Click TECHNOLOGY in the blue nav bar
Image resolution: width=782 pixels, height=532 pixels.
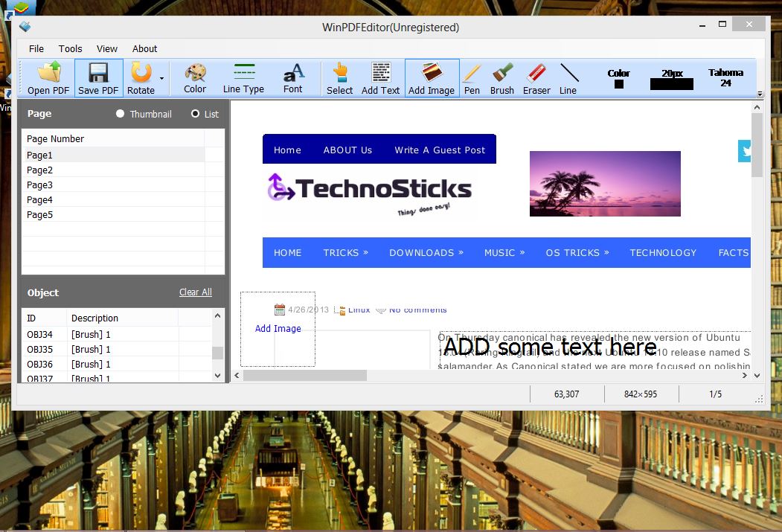pyautogui.click(x=663, y=252)
